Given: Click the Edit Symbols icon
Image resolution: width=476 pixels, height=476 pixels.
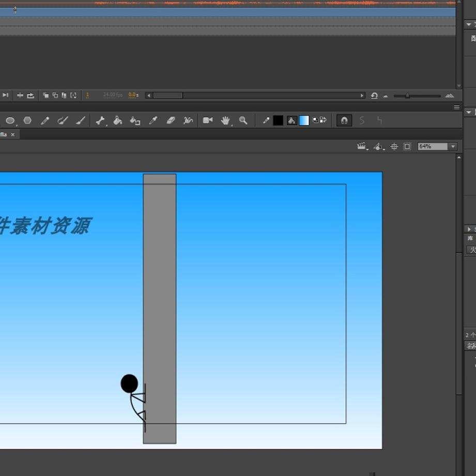Looking at the screenshot, I should (x=378, y=147).
